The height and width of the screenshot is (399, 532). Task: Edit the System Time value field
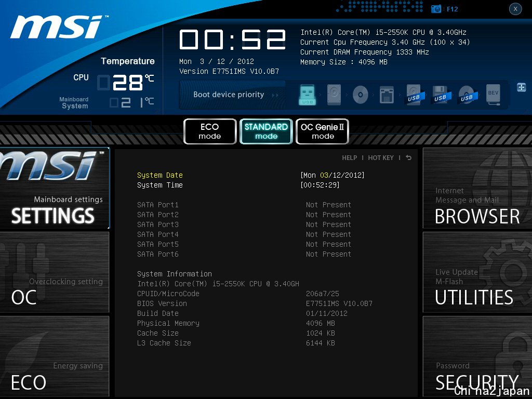320,185
